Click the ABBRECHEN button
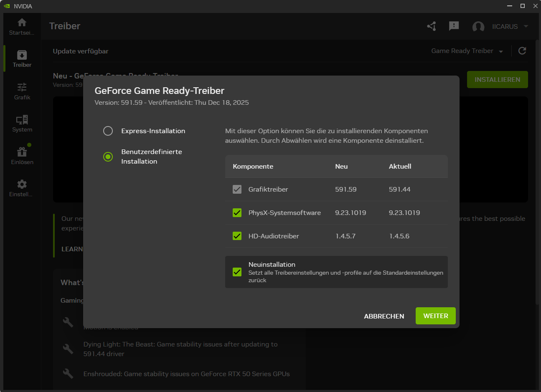 pyautogui.click(x=384, y=316)
